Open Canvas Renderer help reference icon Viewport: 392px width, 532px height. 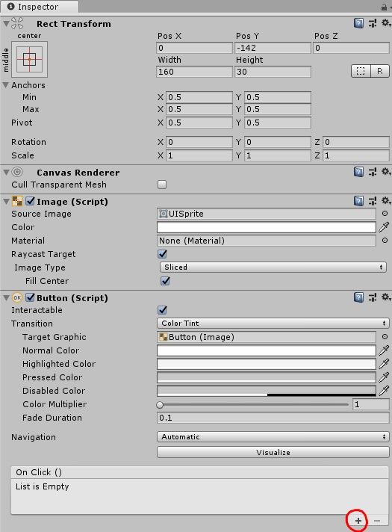point(358,172)
